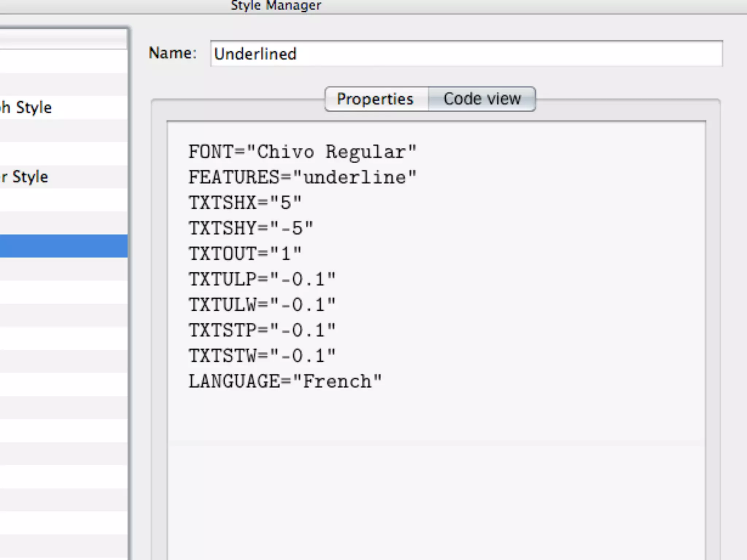Click the TXTSTP="-0.1" code line
The height and width of the screenshot is (560, 747).
(x=262, y=330)
